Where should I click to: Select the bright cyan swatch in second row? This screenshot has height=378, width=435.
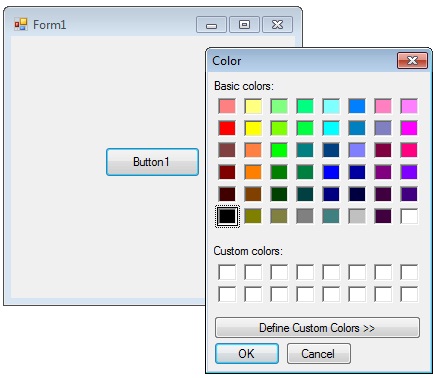(x=331, y=128)
